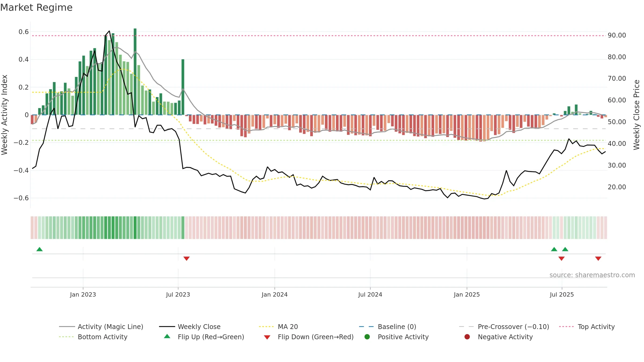644x362 pixels.
Task: Click the 0.6 activity axis tick
Action: click(x=24, y=32)
